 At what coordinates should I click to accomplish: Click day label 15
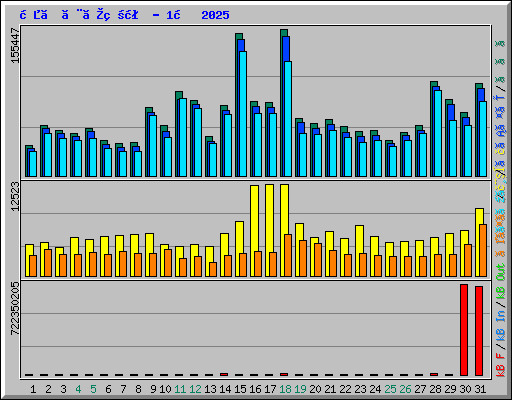240,389
